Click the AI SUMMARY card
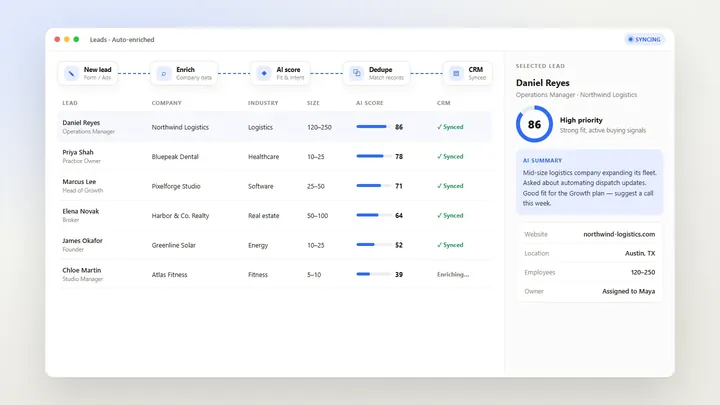Viewport: 720px width, 405px height. (x=590, y=182)
